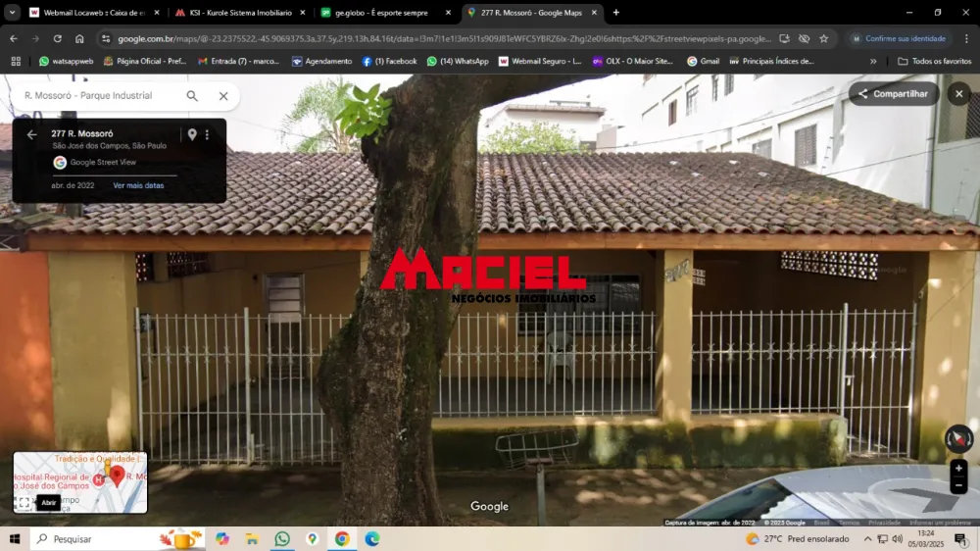Viewport: 980px width, 551px height.
Task: Click the location pin icon in address panel
Action: [192, 134]
